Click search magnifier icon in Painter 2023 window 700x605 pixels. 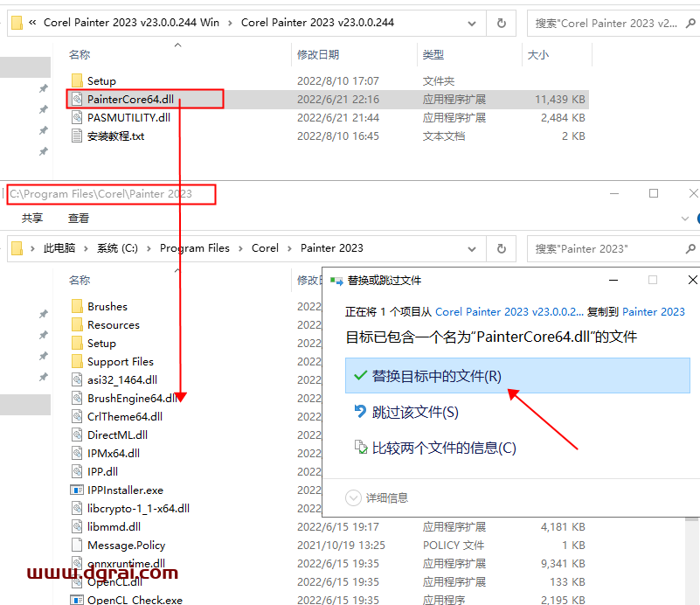690,248
